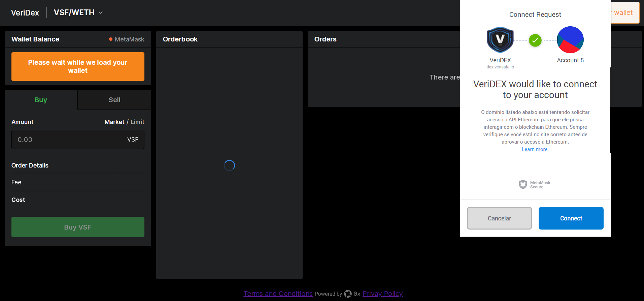The image size is (644, 301).
Task: Click Cancelar to reject connection
Action: [x=499, y=218]
